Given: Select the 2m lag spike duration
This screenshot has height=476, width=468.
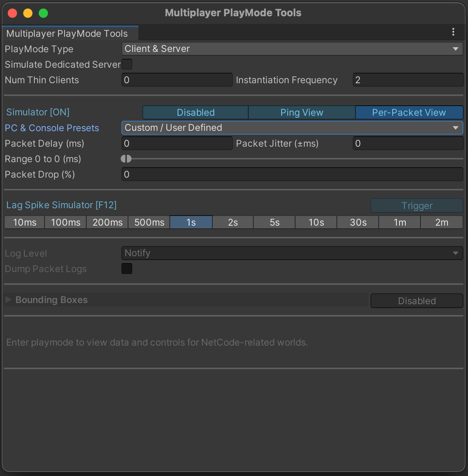Looking at the screenshot, I should tap(441, 222).
